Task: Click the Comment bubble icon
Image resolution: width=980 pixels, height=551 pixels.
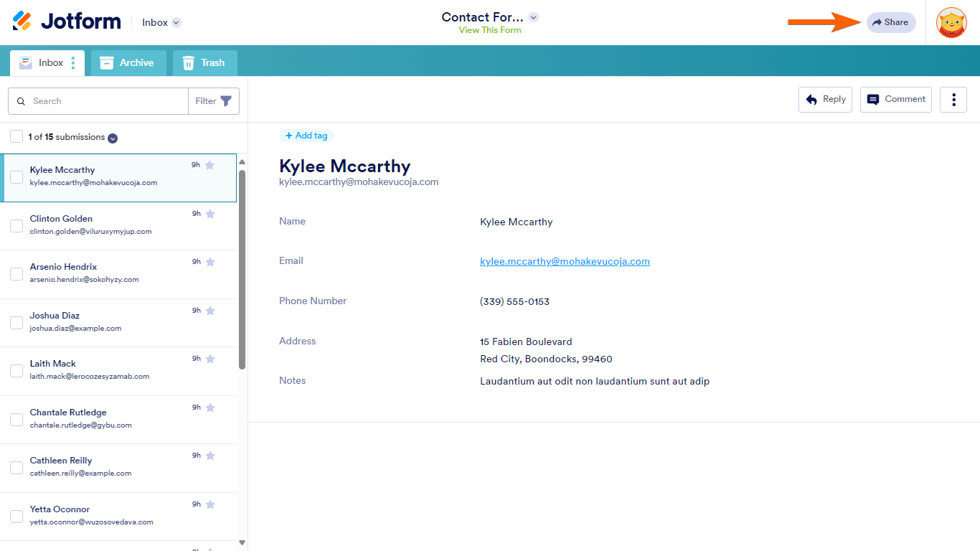Action: [872, 99]
